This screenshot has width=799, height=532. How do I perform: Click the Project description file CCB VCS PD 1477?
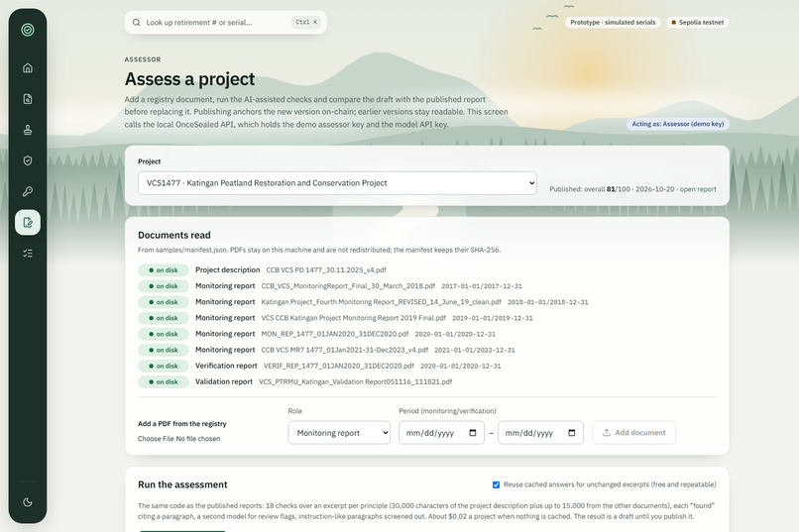pyautogui.click(x=326, y=269)
